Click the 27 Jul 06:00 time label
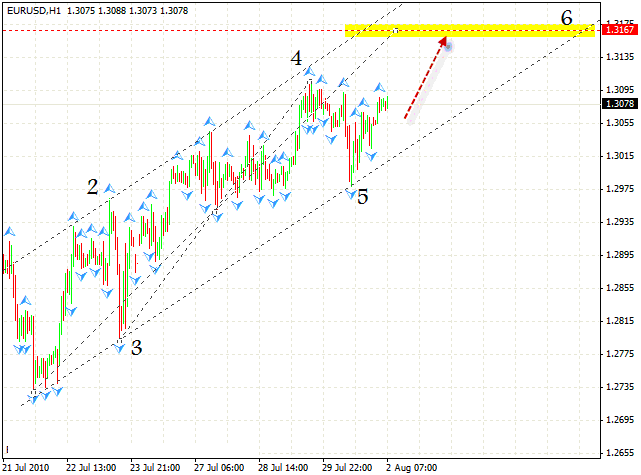The width and height of the screenshot is (641, 475). click(x=219, y=467)
